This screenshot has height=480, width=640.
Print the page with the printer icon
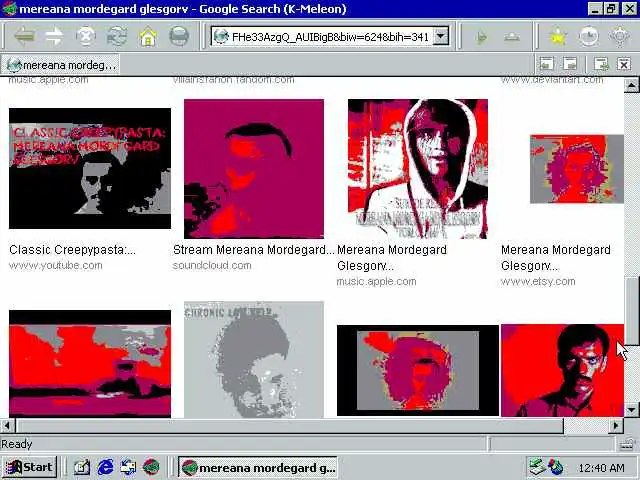pyautogui.click(x=179, y=37)
